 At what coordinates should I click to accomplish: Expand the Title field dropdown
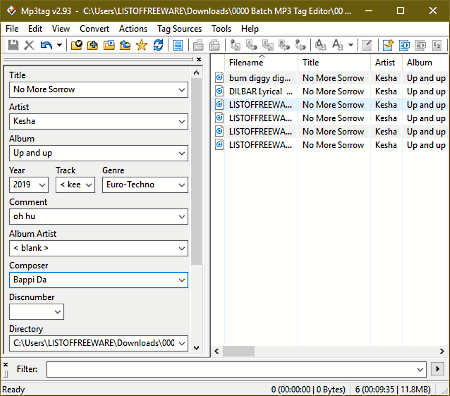click(182, 90)
